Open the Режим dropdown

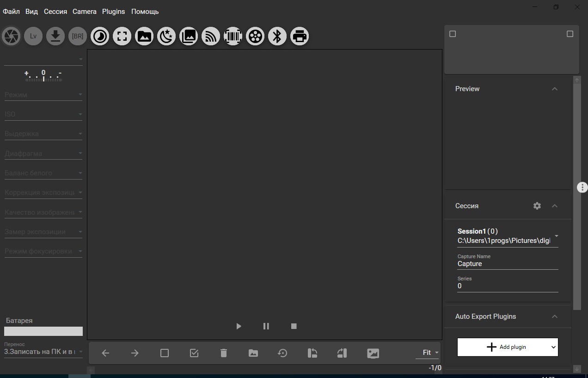(43, 95)
